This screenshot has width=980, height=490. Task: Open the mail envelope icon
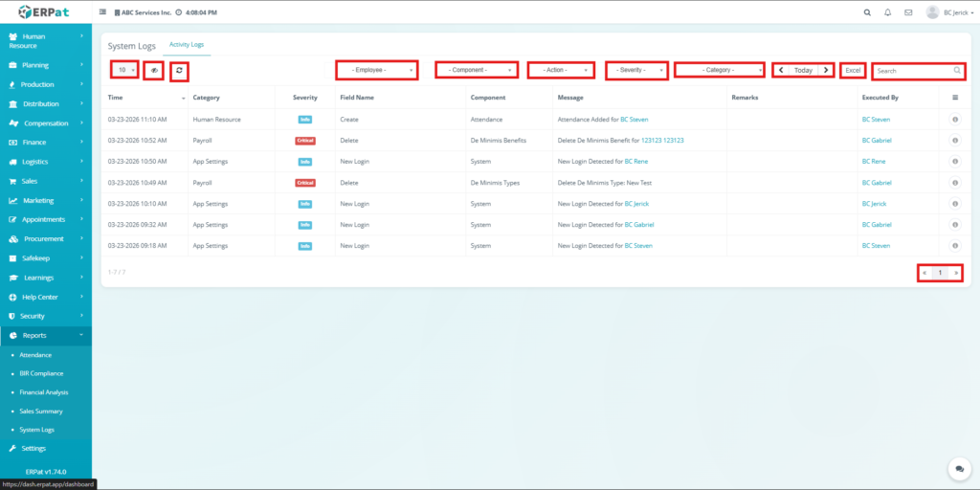[907, 12]
